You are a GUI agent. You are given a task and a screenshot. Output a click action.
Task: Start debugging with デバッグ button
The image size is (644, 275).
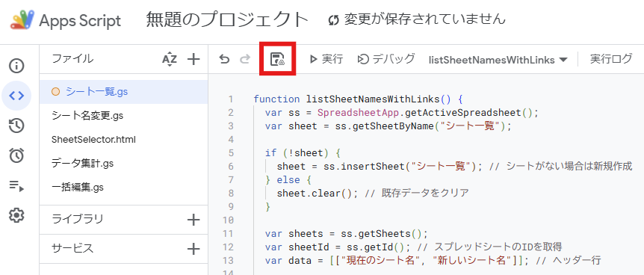[x=386, y=60]
